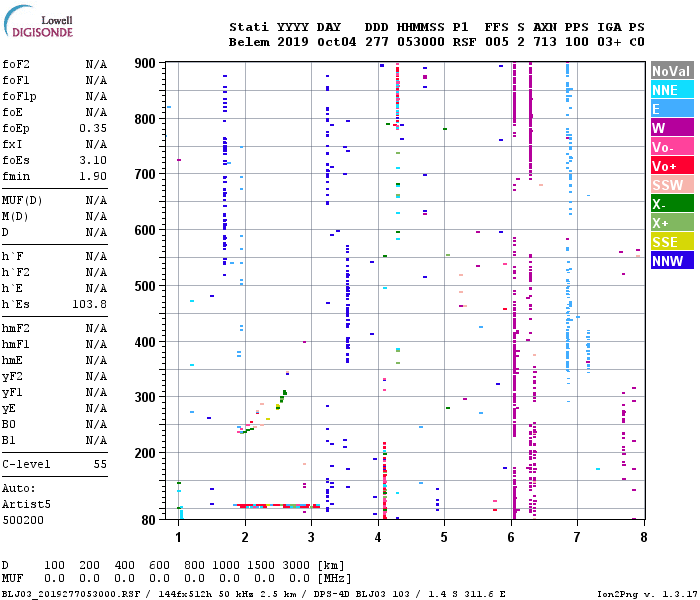Click the Ion2Png version text
This screenshot has height=600, width=700.
[647, 594]
